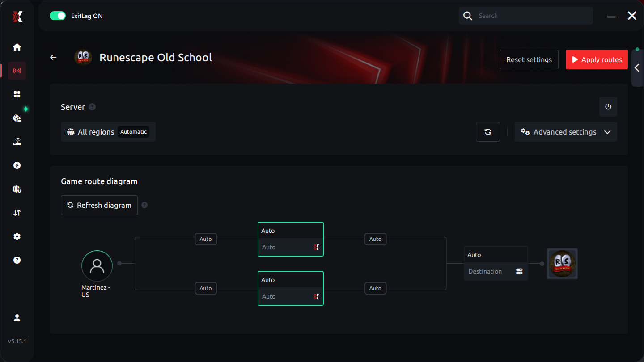Expand the right side panel chevron
644x362 pixels.
(637, 68)
